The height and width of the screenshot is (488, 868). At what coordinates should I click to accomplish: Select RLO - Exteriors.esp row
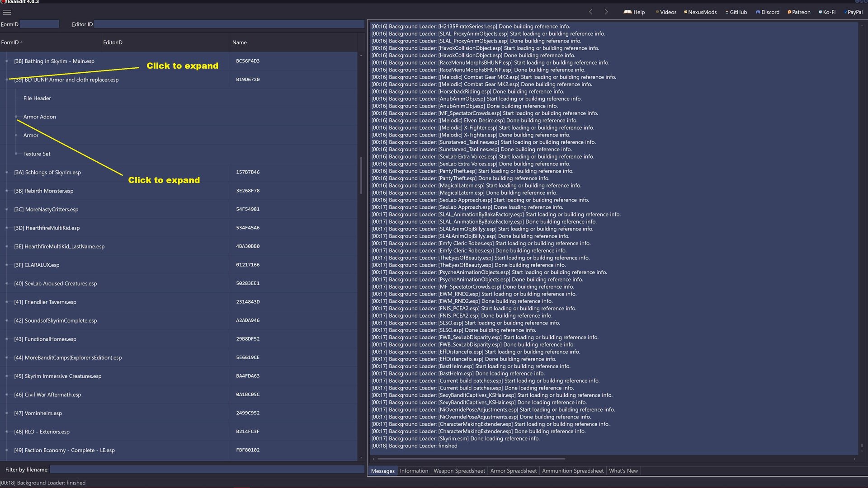(x=179, y=432)
